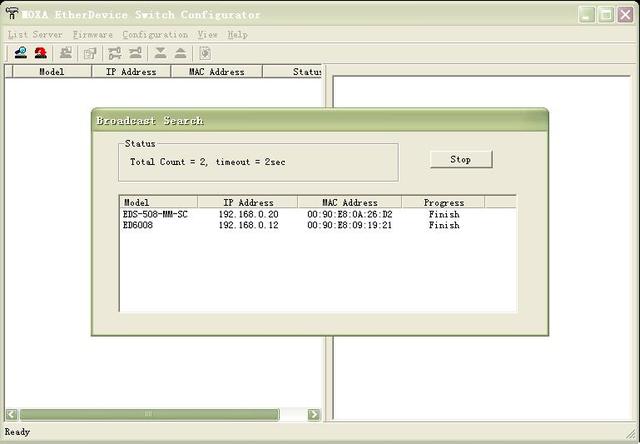Image resolution: width=640 pixels, height=444 pixels.
Task: Click the greyed-out upward-arrow configuration toolbar icon
Action: 180,53
